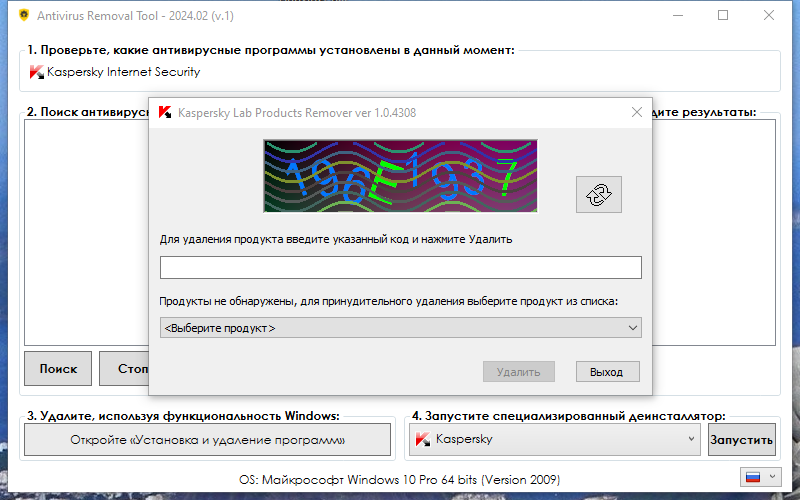
Task: Maximize the Antivirus Removal Tool window
Action: [723, 15]
